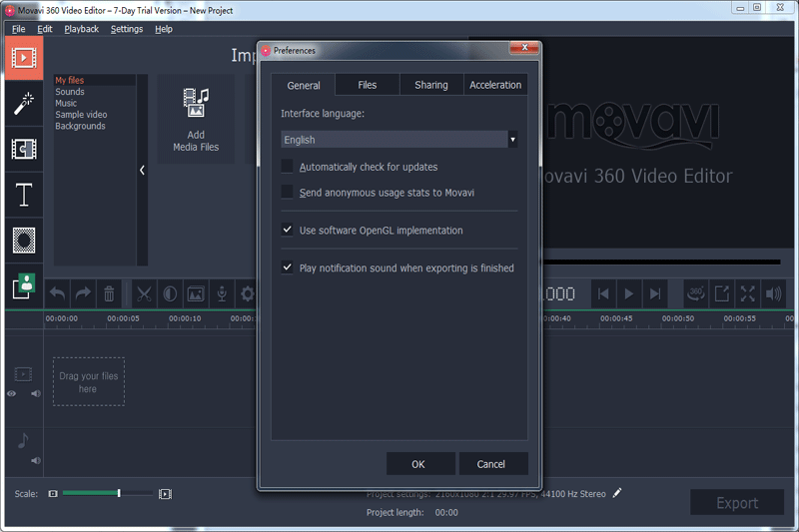
Task: Adjust the timeline Scale slider handle
Action: coord(119,493)
